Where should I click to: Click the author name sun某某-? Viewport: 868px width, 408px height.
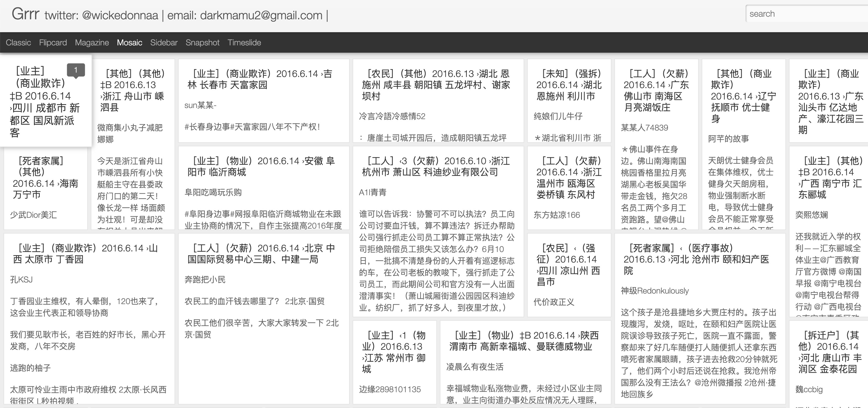(x=200, y=105)
